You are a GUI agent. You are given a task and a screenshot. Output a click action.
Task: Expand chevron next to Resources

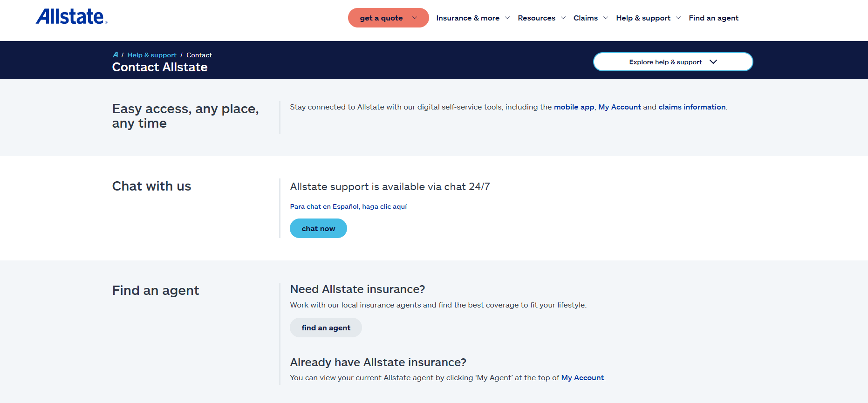tap(563, 18)
